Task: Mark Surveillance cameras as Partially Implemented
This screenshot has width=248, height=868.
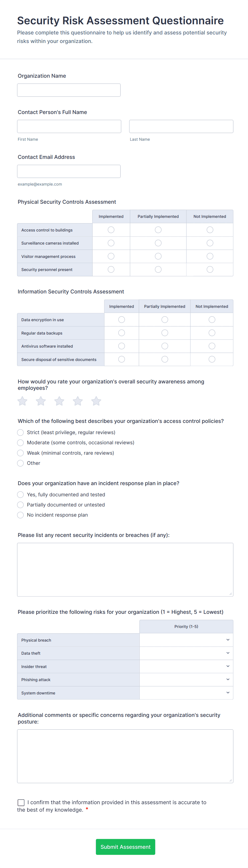Action: (158, 243)
